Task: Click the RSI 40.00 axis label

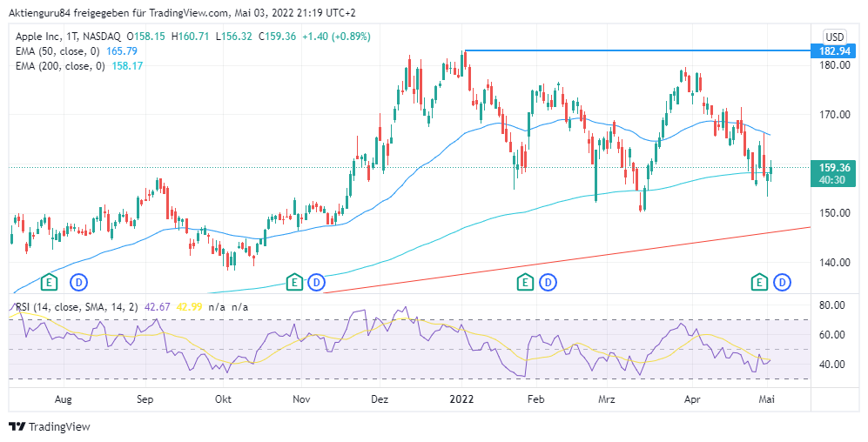Action: click(832, 365)
